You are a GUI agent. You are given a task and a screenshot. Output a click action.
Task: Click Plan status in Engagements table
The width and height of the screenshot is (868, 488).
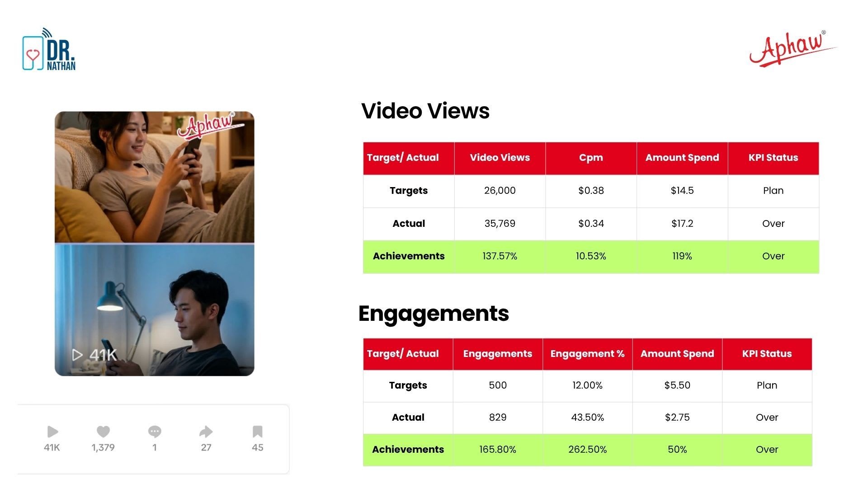click(x=767, y=385)
